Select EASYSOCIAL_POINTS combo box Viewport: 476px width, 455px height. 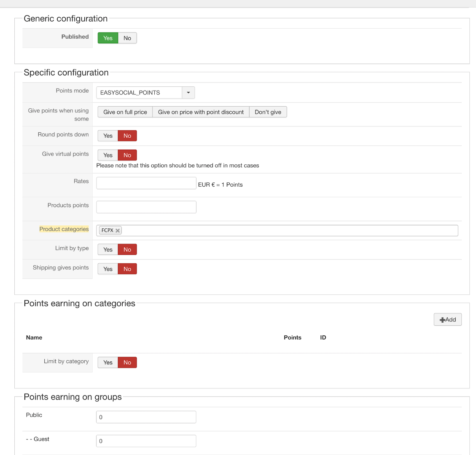click(x=139, y=93)
